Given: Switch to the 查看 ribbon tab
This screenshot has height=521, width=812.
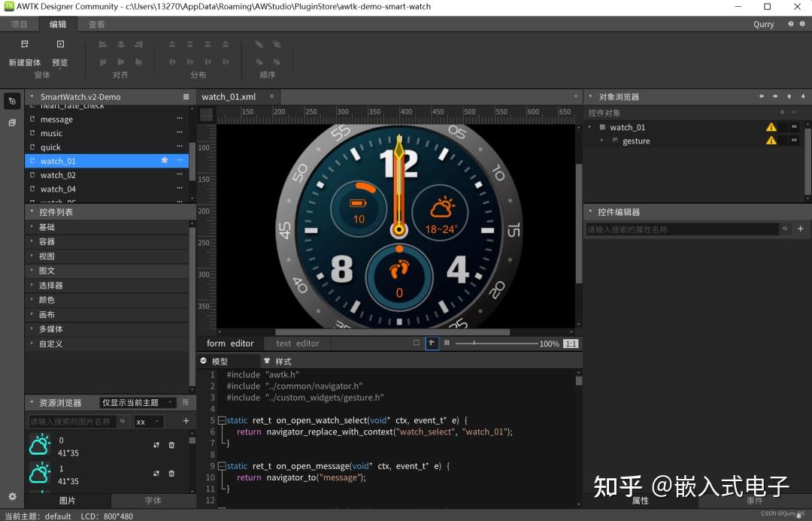Looking at the screenshot, I should 96,24.
